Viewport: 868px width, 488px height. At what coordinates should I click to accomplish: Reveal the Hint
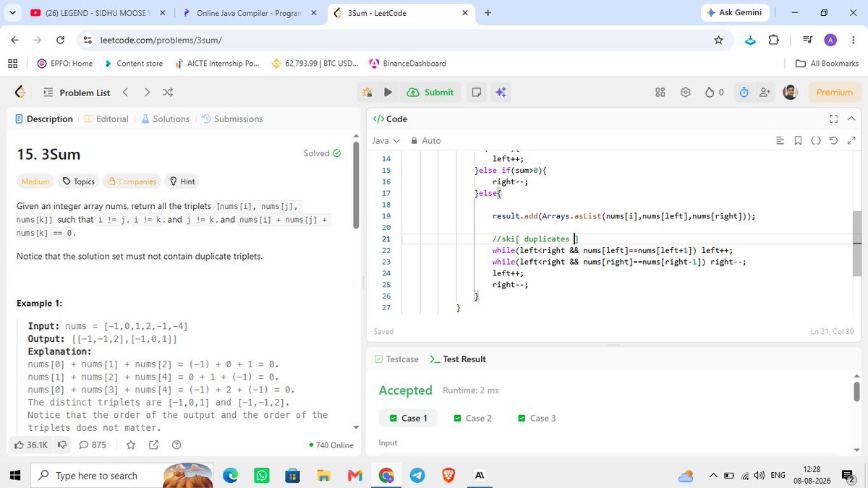click(x=182, y=181)
